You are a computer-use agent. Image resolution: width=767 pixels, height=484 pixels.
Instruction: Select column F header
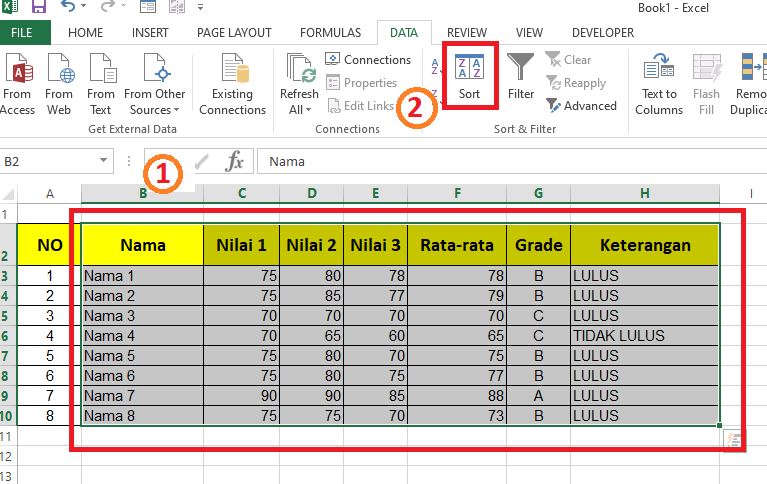coord(457,193)
